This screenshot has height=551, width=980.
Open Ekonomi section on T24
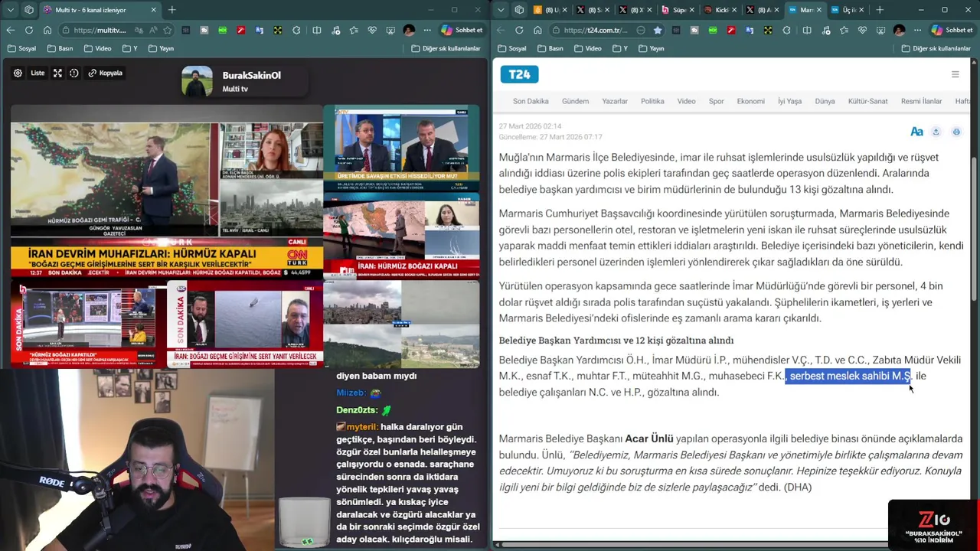pyautogui.click(x=750, y=101)
